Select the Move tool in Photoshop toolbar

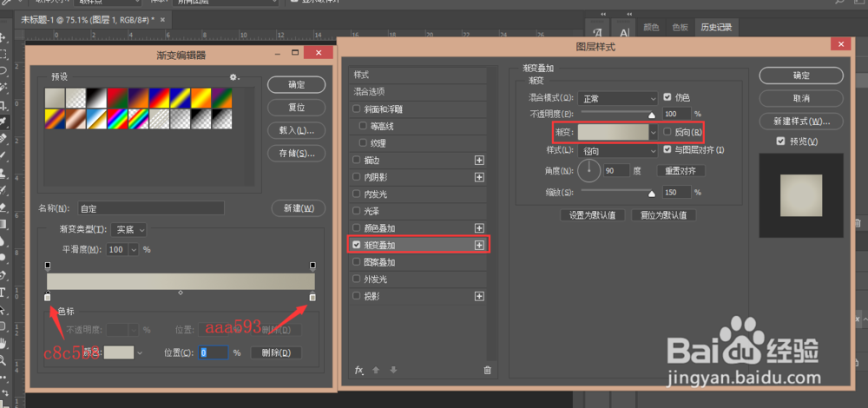(x=3, y=37)
